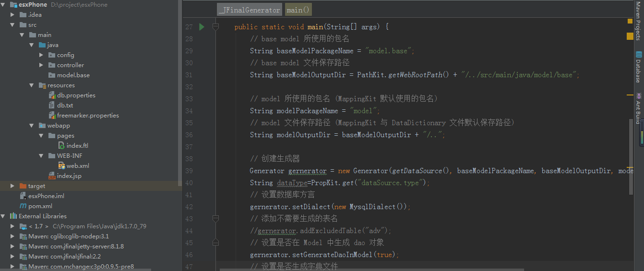Expand the .idea folder
The width and height of the screenshot is (644, 271).
tap(12, 14)
